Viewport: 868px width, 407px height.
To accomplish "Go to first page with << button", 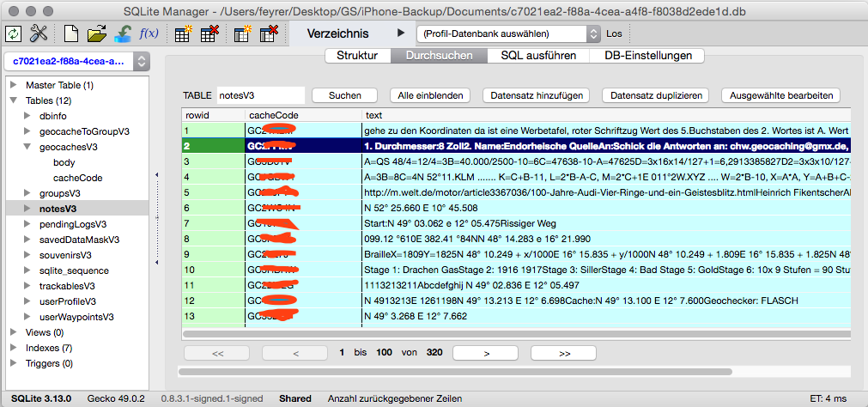I will [217, 353].
